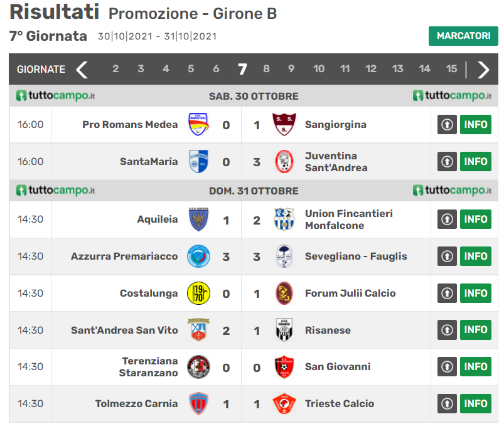Click the Risanese team crest
The width and height of the screenshot is (504, 429).
click(x=284, y=330)
